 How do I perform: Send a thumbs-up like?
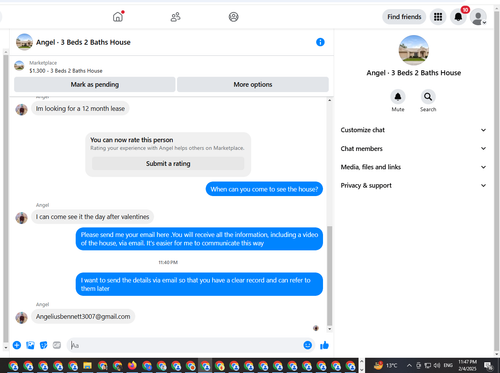pyautogui.click(x=324, y=345)
